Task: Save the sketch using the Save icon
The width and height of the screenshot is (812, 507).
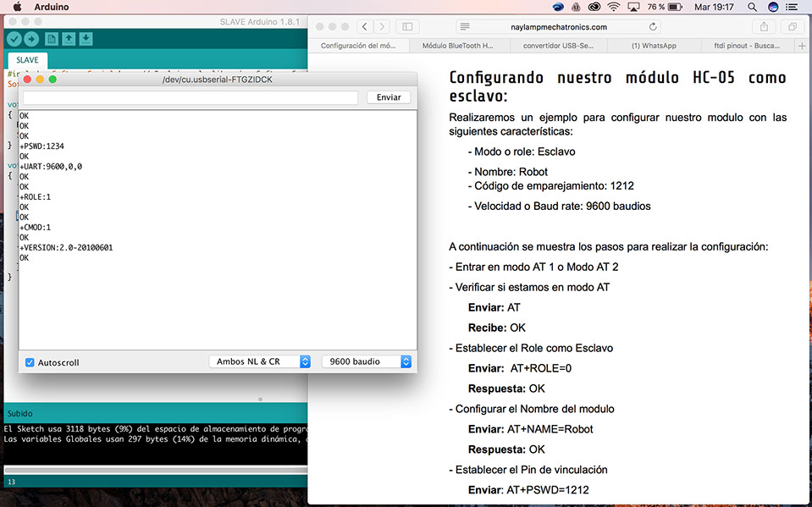Action: (86, 39)
